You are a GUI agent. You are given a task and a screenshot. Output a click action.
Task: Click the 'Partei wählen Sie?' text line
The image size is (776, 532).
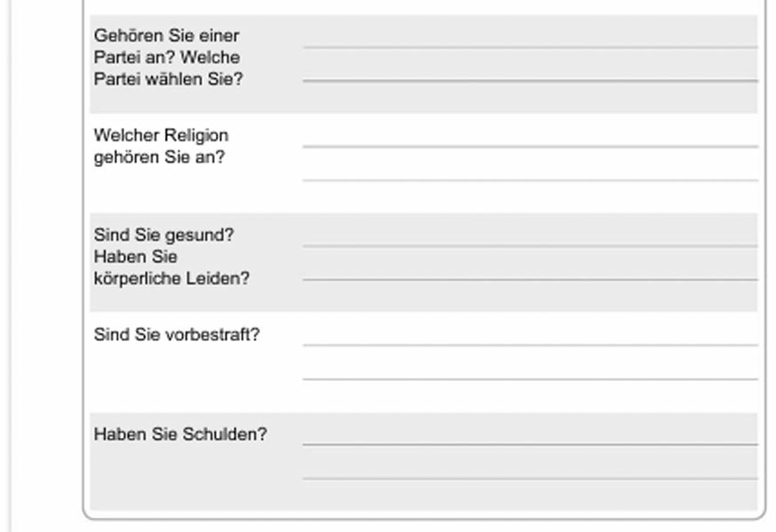tap(168, 79)
